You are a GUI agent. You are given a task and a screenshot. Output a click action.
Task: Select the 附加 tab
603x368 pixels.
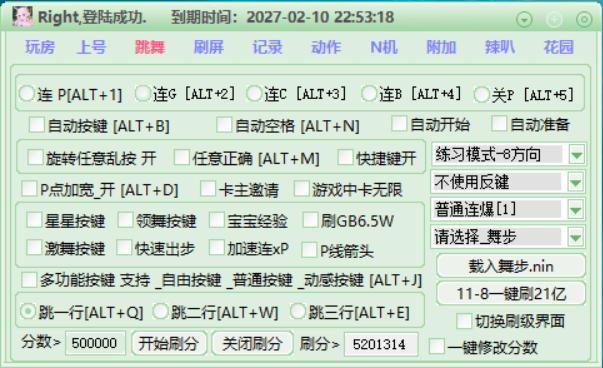click(x=441, y=47)
